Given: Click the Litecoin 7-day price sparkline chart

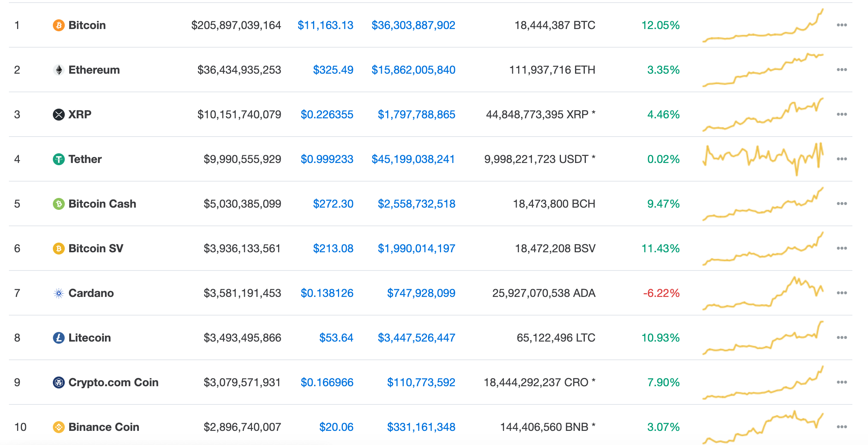Looking at the screenshot, I should [763, 338].
